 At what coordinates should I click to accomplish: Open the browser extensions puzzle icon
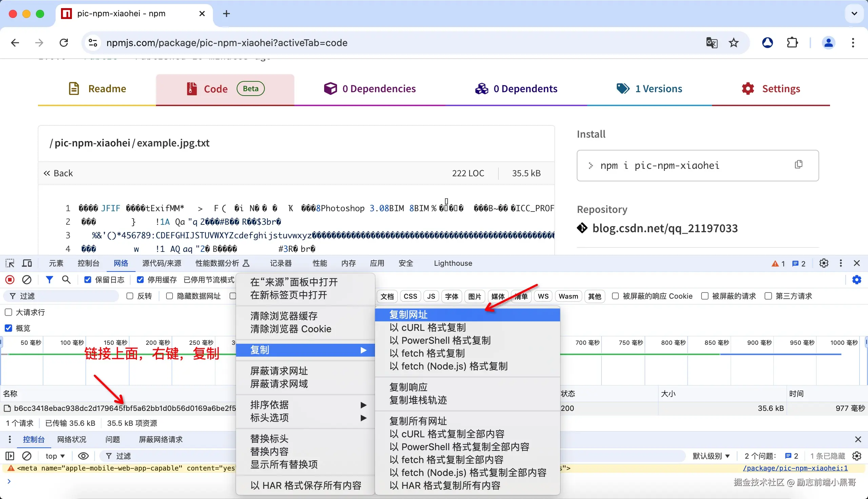pyautogui.click(x=792, y=42)
